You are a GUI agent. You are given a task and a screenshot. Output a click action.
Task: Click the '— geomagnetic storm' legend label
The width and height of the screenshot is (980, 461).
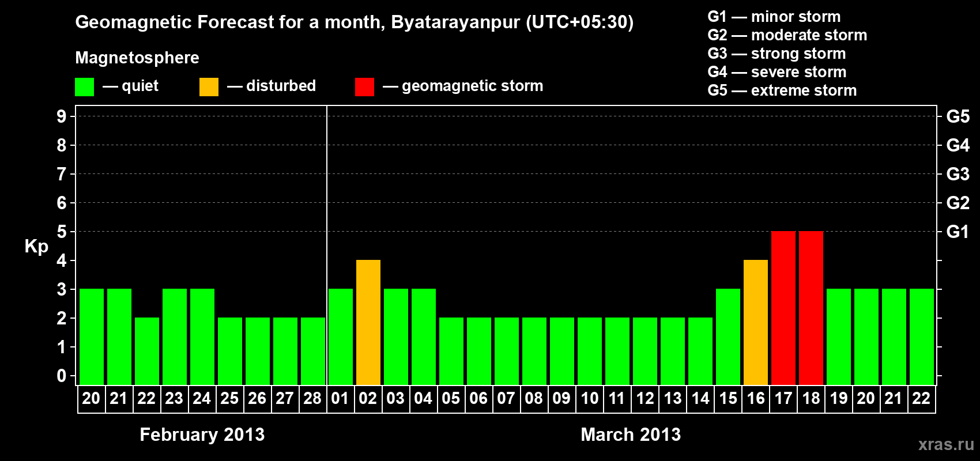coord(463,86)
